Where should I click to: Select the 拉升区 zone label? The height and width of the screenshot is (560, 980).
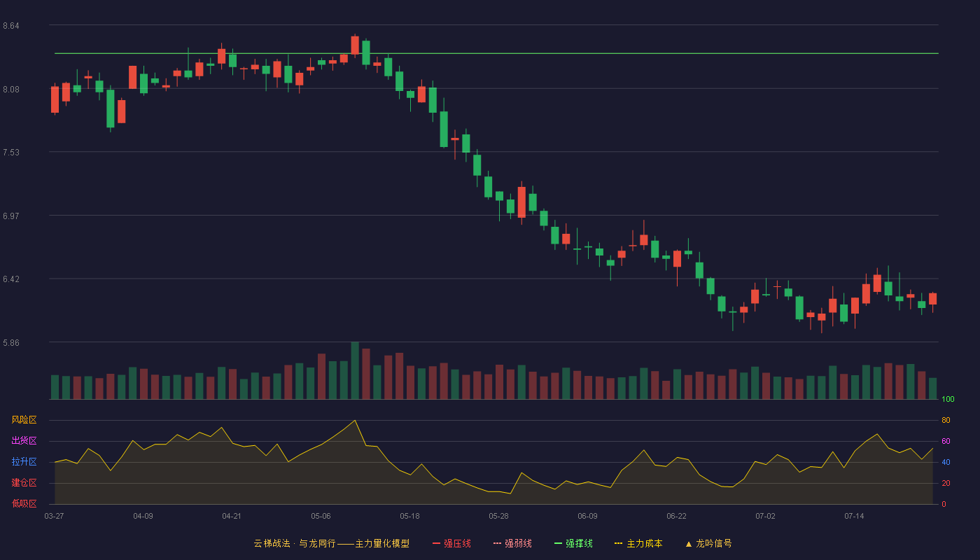(x=24, y=462)
